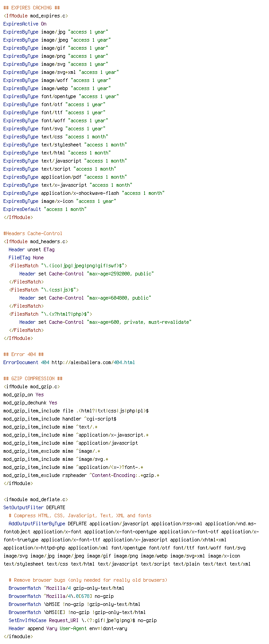
Task: Click the opening IfModule mod_expires.c tag
Action: (x=35, y=16)
